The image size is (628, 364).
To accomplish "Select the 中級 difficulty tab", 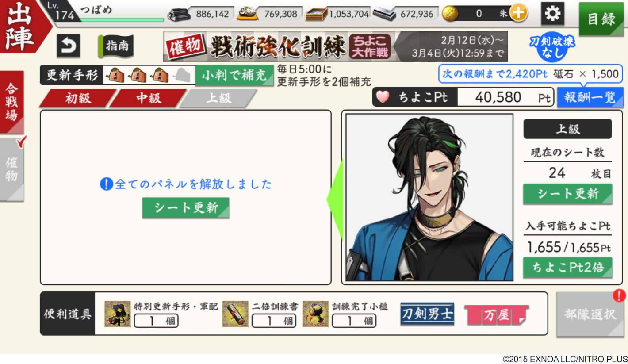I will 149,98.
